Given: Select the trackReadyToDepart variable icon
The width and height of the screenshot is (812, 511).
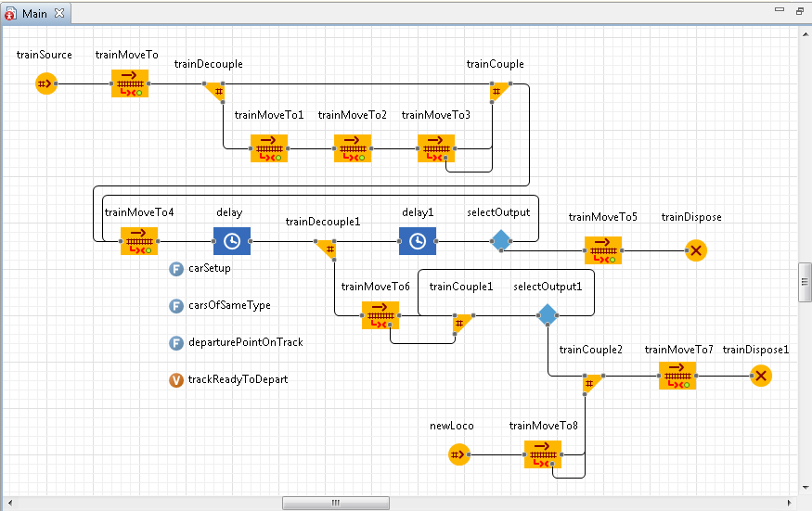Looking at the screenshot, I should [176, 380].
